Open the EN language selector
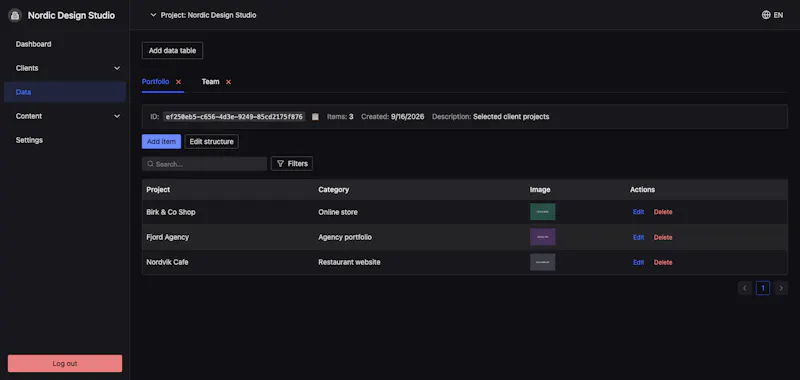Viewport: 800px width, 380px height. (x=772, y=15)
